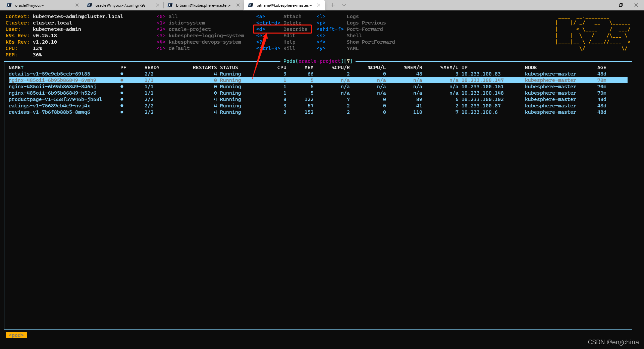Click the Port-Forward hotkey hint

(x=350, y=29)
